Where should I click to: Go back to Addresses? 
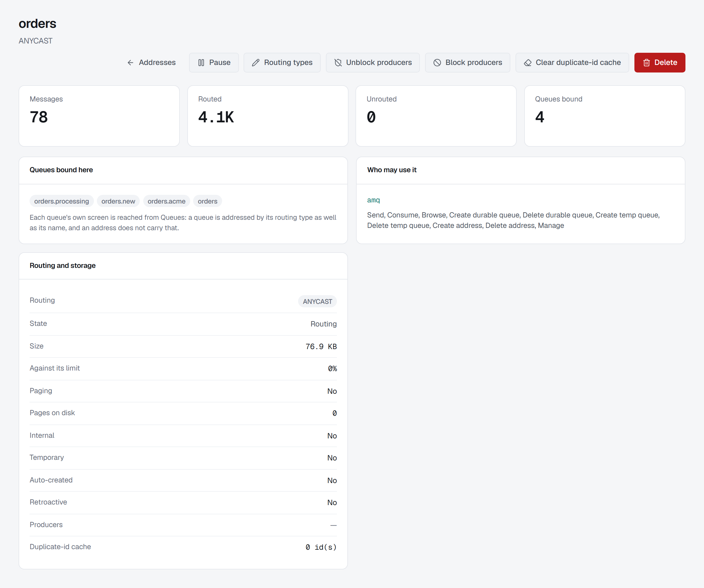(151, 63)
